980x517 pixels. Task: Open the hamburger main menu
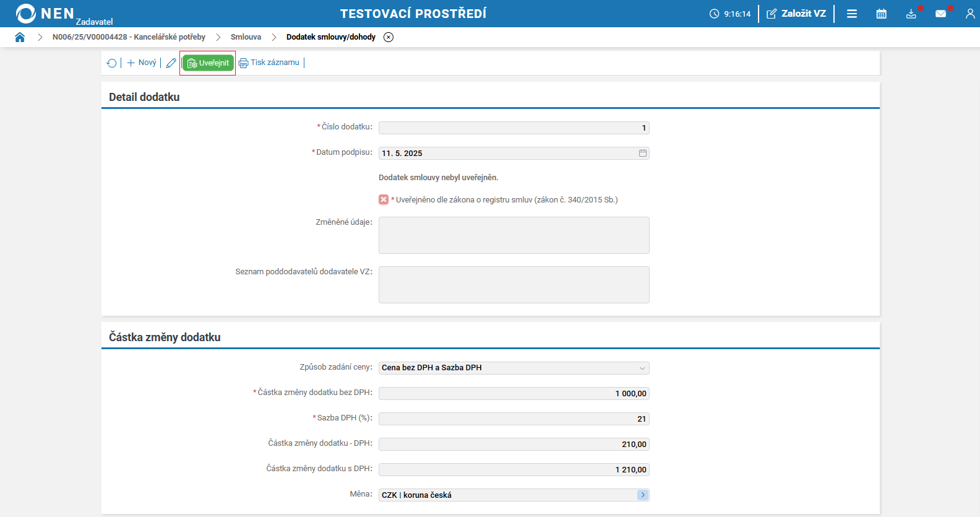tap(852, 14)
